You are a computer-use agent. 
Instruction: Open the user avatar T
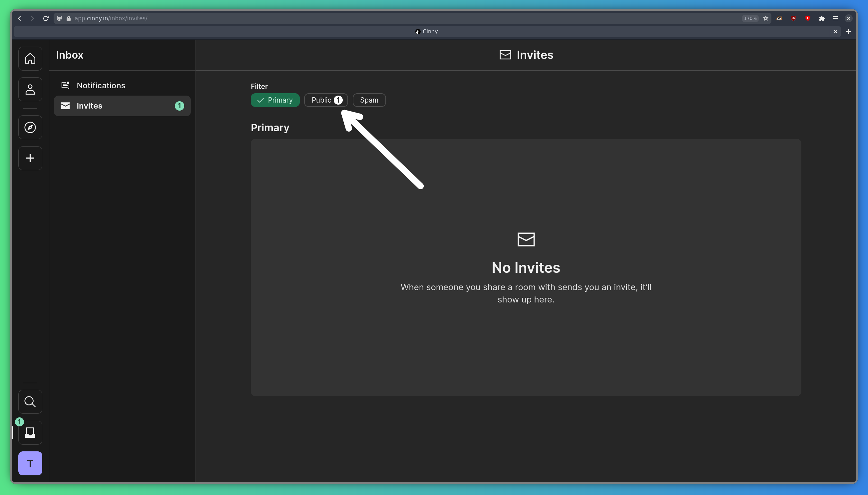tap(30, 463)
